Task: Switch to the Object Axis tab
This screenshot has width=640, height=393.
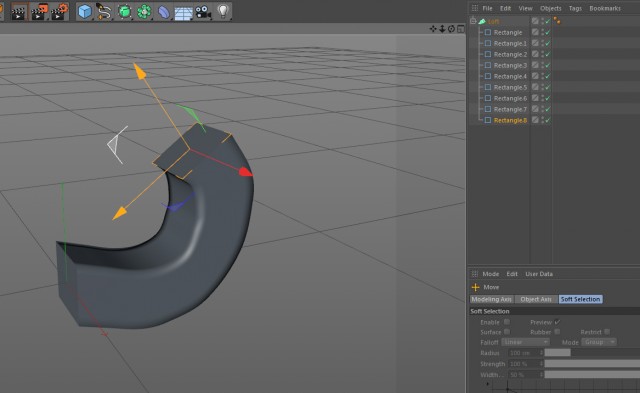Action: click(536, 299)
